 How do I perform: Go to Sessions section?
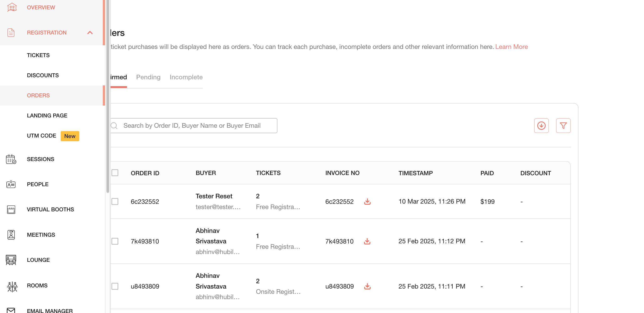40,159
